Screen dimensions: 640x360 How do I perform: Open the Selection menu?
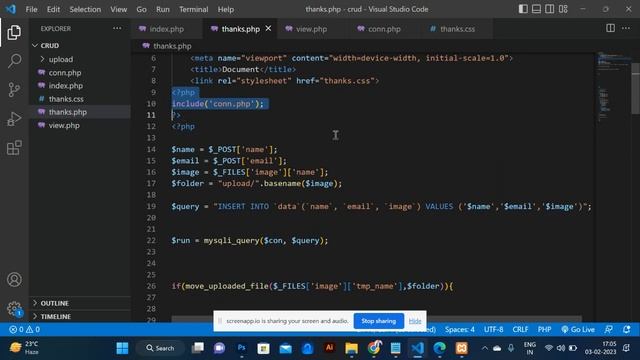click(85, 9)
